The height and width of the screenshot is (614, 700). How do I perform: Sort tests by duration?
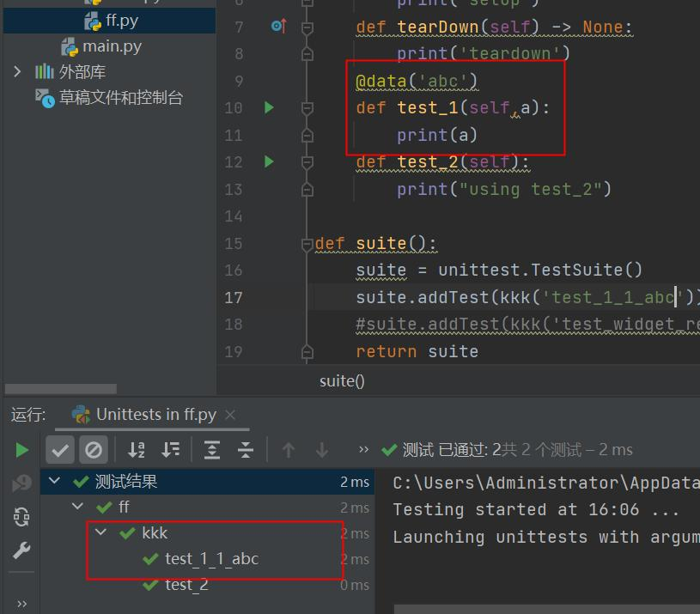point(170,450)
